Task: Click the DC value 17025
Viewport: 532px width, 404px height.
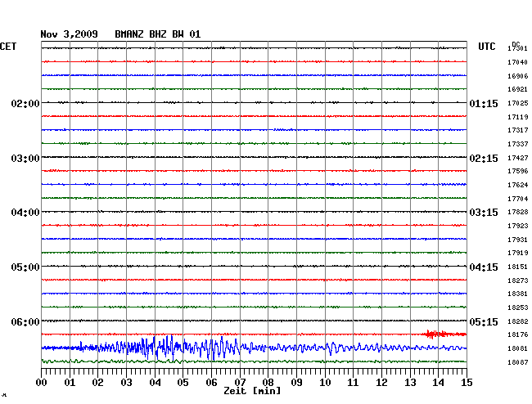Action: tap(518, 103)
